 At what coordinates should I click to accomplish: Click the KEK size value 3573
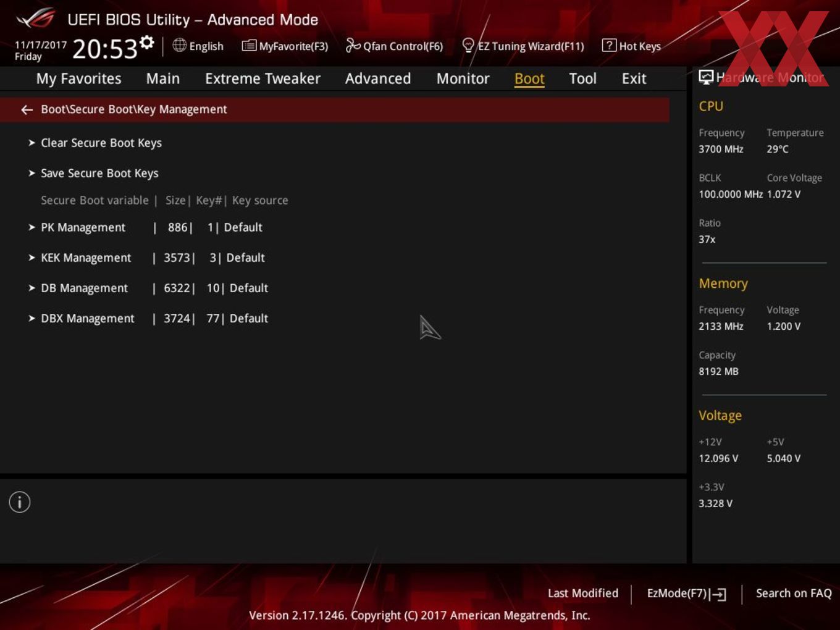pos(177,258)
